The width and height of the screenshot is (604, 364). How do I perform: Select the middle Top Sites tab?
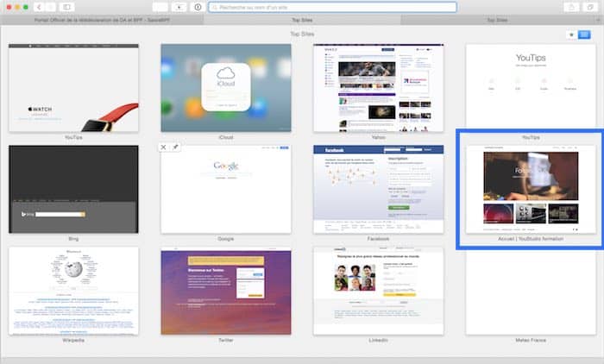click(302, 20)
